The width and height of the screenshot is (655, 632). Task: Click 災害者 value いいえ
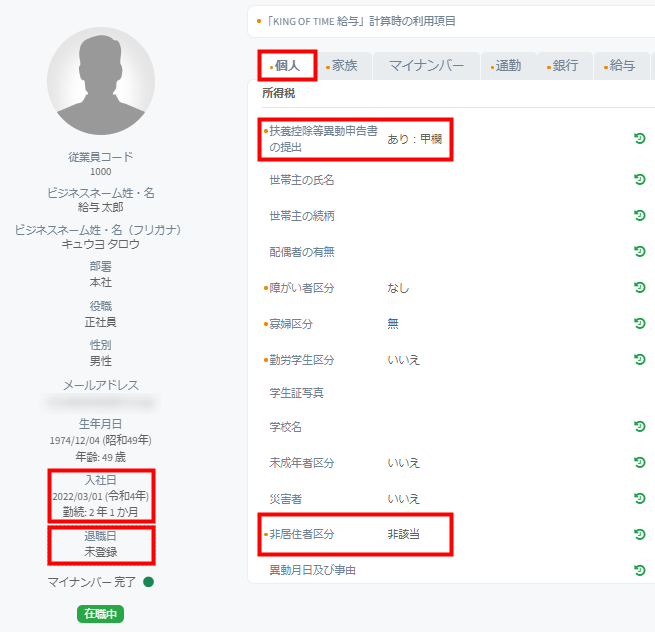[x=403, y=499]
